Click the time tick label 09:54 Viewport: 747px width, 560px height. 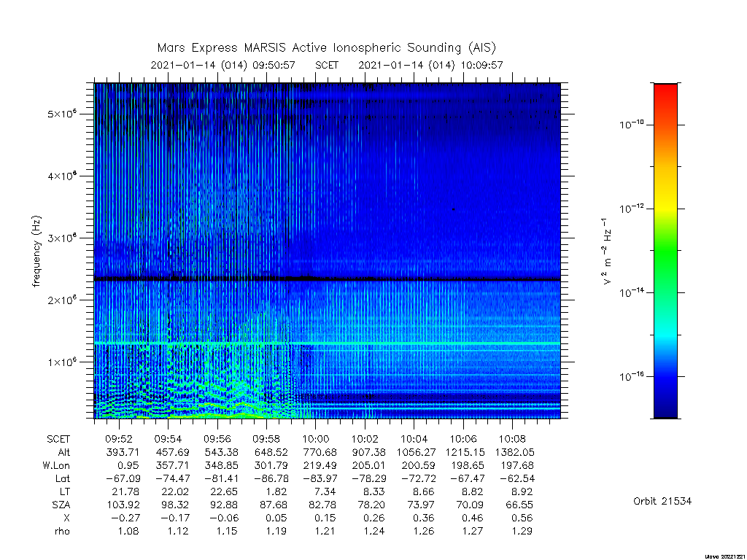[169, 439]
